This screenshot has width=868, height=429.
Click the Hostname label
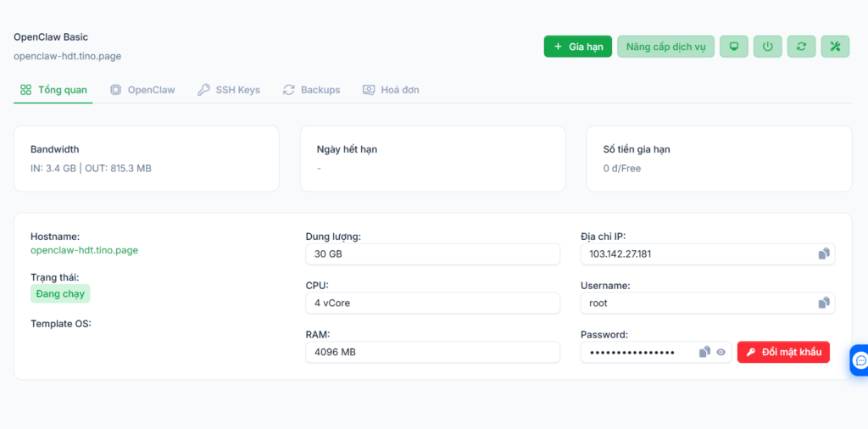click(x=55, y=237)
